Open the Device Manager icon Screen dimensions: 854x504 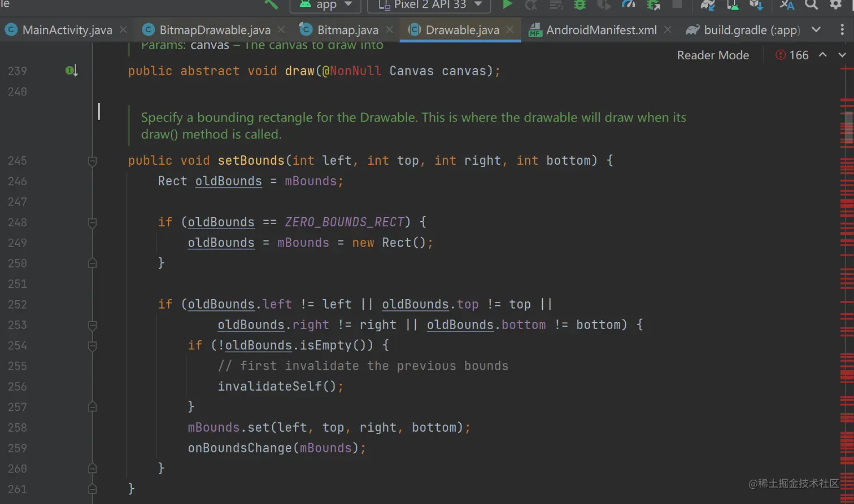pos(733,5)
